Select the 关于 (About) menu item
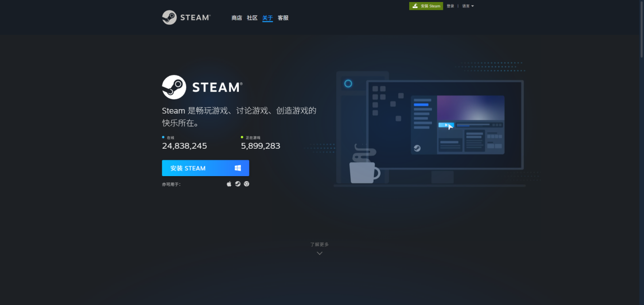644x305 pixels. coord(267,18)
